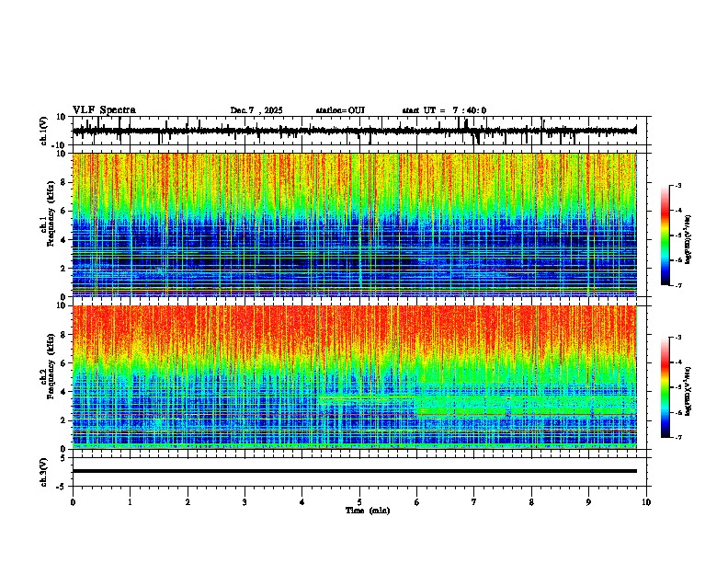Click the ch.1 color scale log(PSD) label

pyautogui.click(x=688, y=240)
